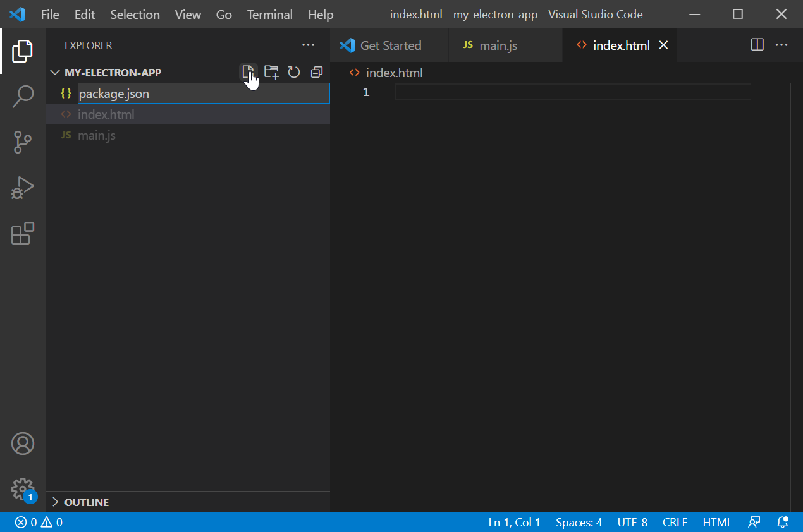Click the JS icon beside main.js in Explorer
Image resolution: width=803 pixels, height=532 pixels.
pyautogui.click(x=66, y=135)
